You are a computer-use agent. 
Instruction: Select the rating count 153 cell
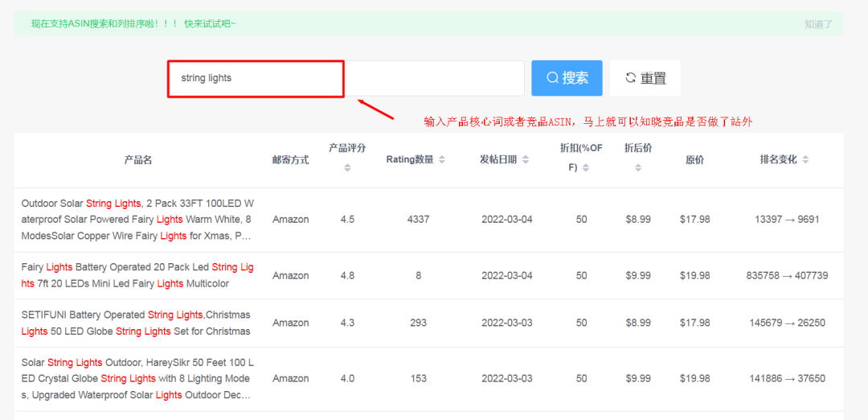click(x=418, y=378)
